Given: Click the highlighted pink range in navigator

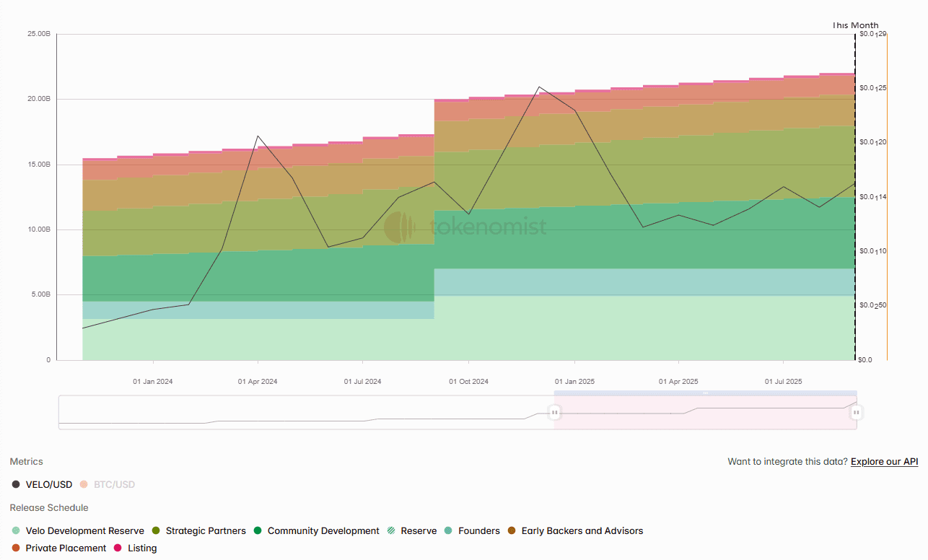Looking at the screenshot, I should [x=705, y=419].
